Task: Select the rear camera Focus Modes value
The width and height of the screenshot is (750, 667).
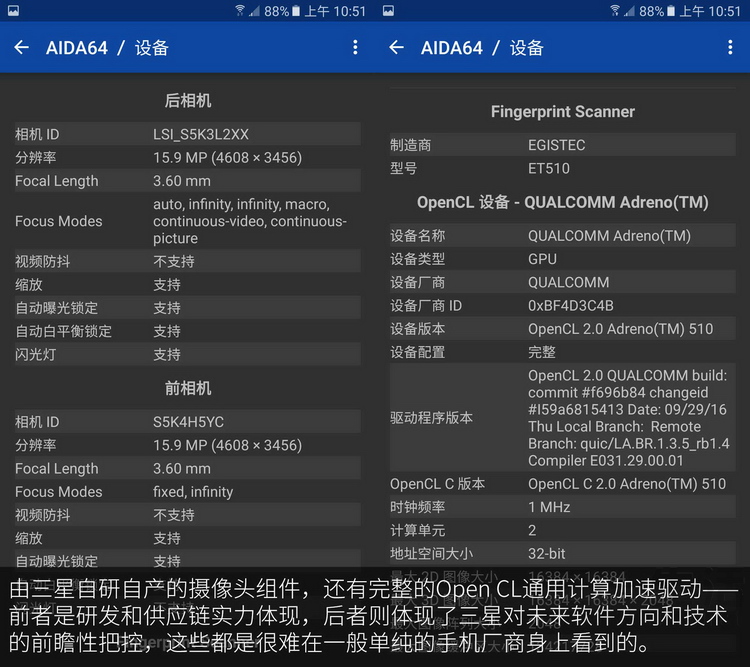Action: [x=250, y=221]
